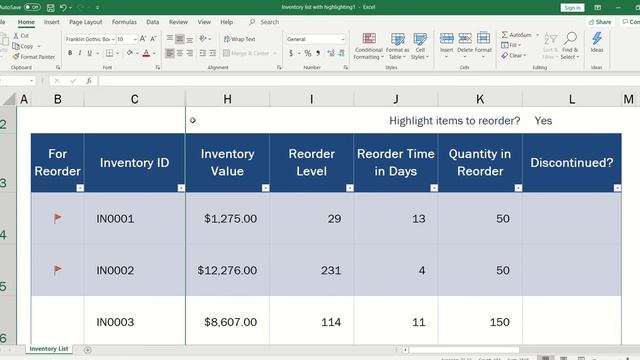The width and height of the screenshot is (640, 360).
Task: Toggle Wrap Text
Action: (240, 39)
